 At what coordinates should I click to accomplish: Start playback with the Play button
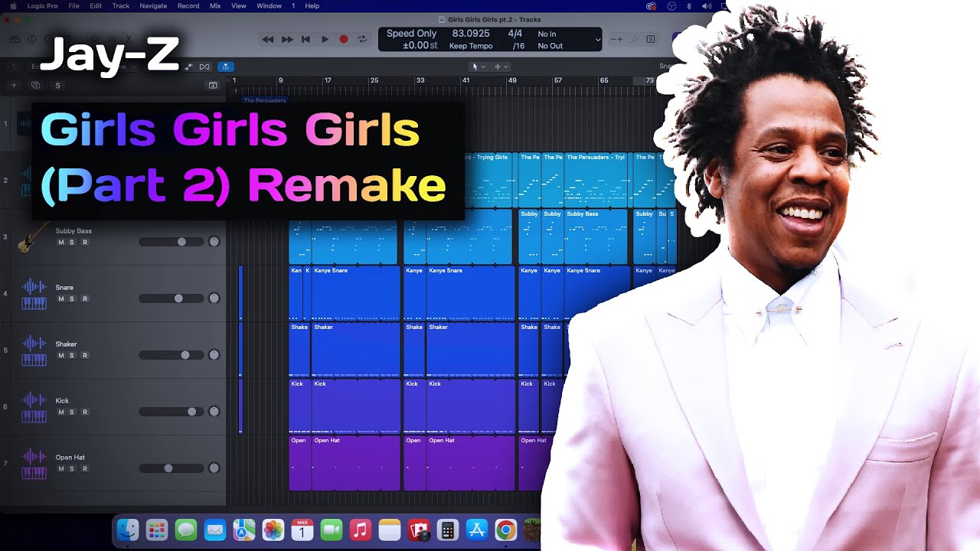coord(325,39)
